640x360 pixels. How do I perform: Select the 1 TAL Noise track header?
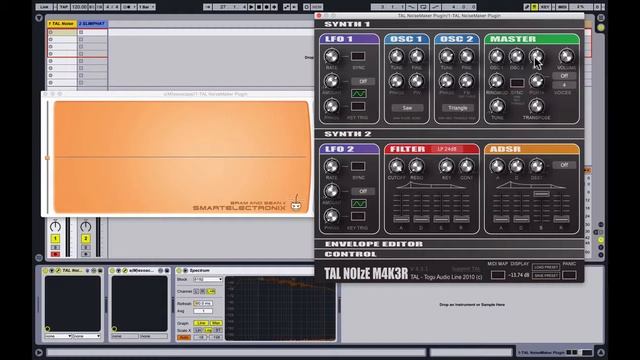tap(62, 24)
